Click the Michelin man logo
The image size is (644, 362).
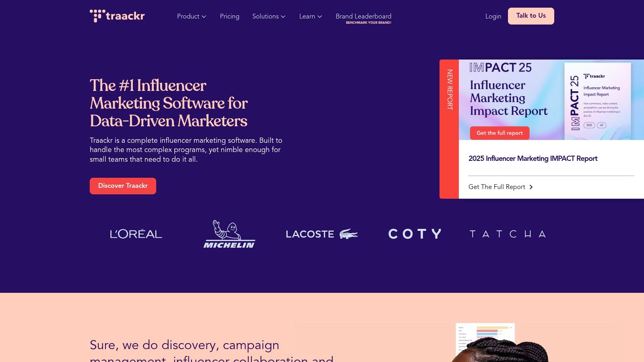click(229, 234)
